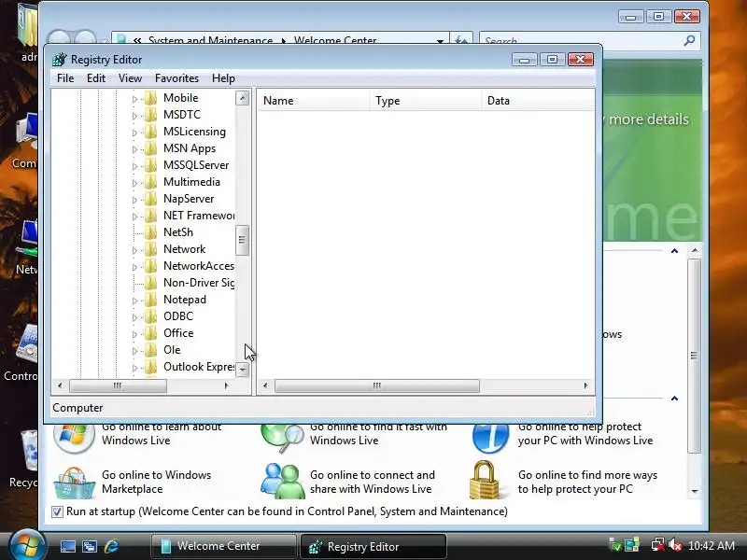Select the Network folder icon
The height and width of the screenshot is (560, 747).
coord(150,249)
